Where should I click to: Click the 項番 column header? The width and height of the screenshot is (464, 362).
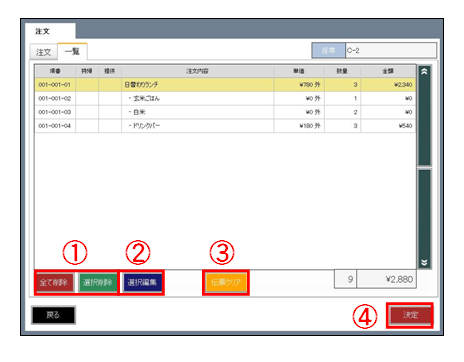55,71
